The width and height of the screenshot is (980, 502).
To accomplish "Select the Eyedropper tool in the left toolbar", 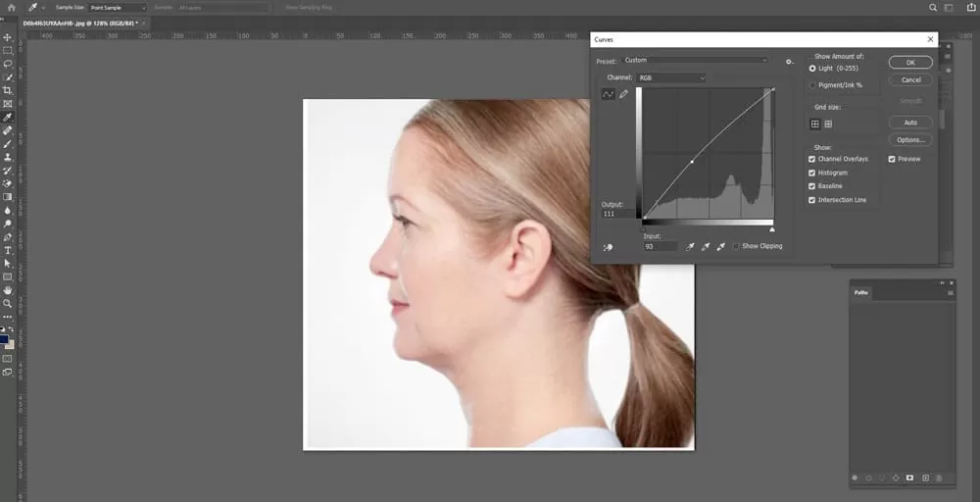I will (x=8, y=117).
